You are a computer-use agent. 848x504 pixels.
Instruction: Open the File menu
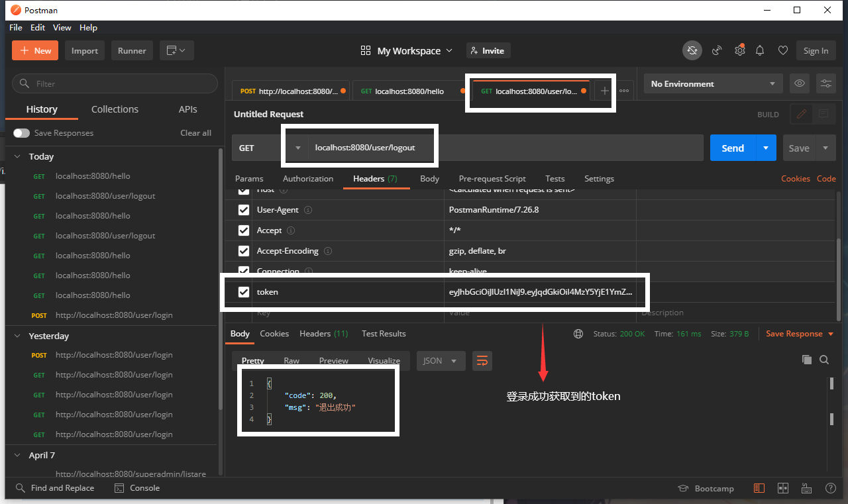tap(16, 28)
